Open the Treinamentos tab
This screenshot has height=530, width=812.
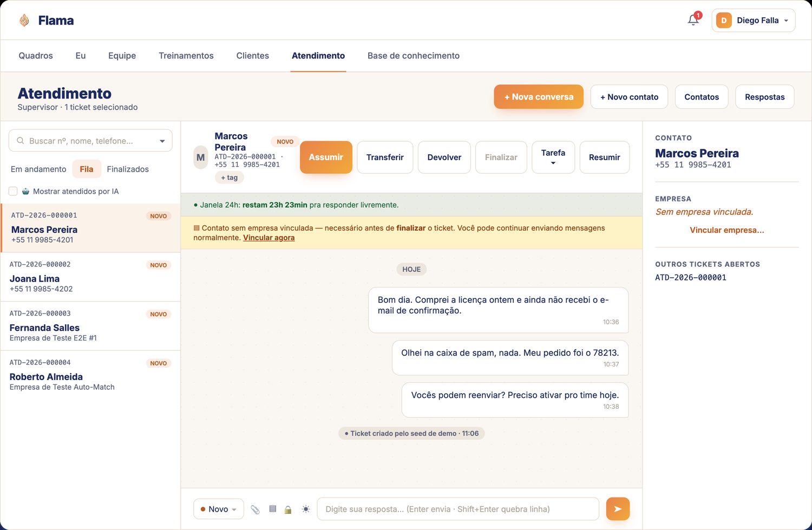pos(186,56)
